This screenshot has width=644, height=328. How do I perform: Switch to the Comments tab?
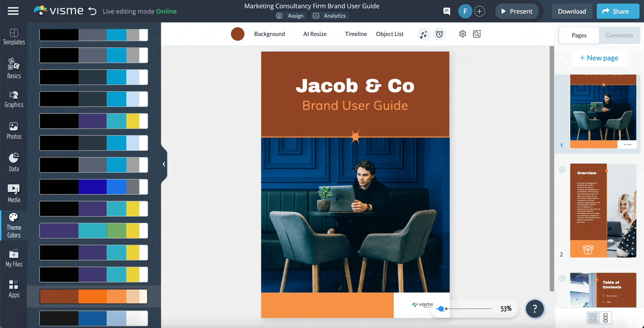point(619,35)
